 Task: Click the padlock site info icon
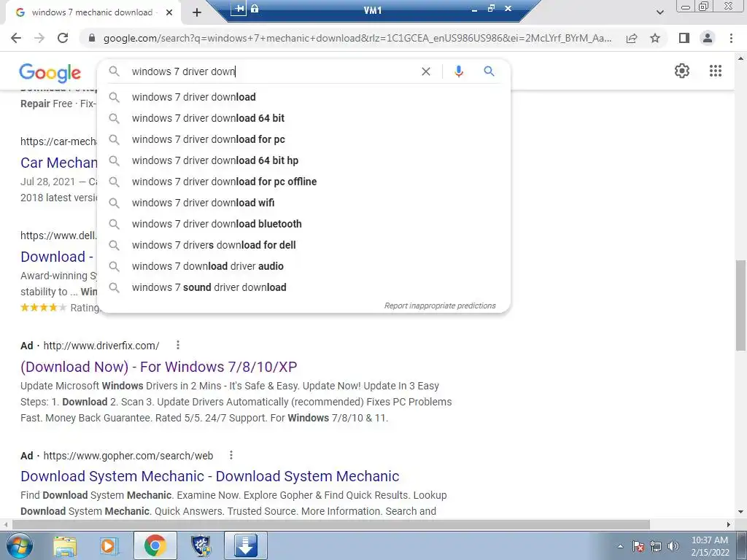pos(92,38)
